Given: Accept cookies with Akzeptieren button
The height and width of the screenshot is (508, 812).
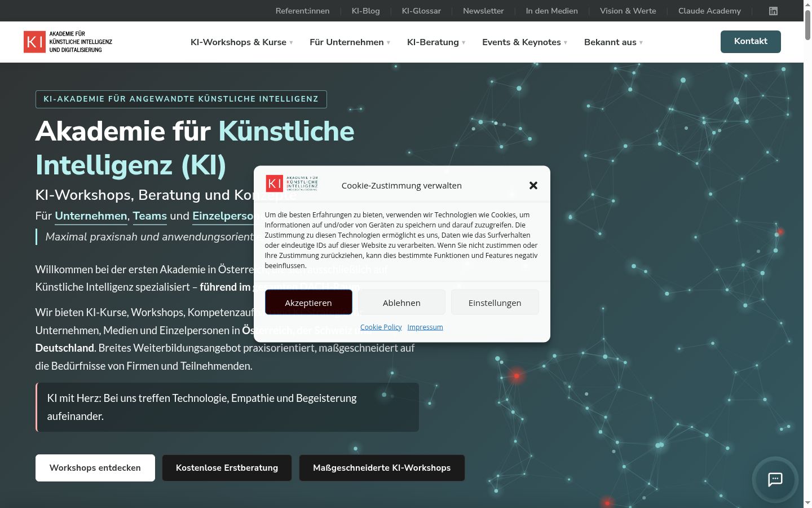Looking at the screenshot, I should [x=308, y=303].
